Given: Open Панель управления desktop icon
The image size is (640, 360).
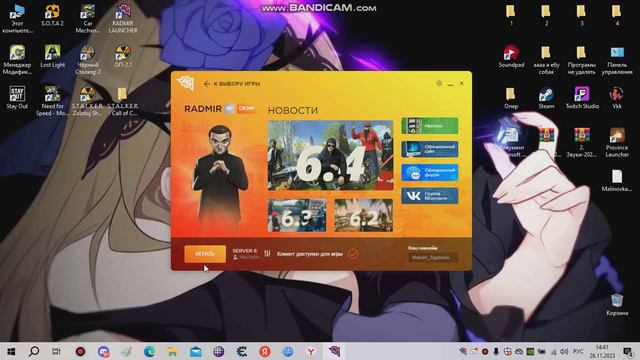Looking at the screenshot, I should [x=617, y=60].
